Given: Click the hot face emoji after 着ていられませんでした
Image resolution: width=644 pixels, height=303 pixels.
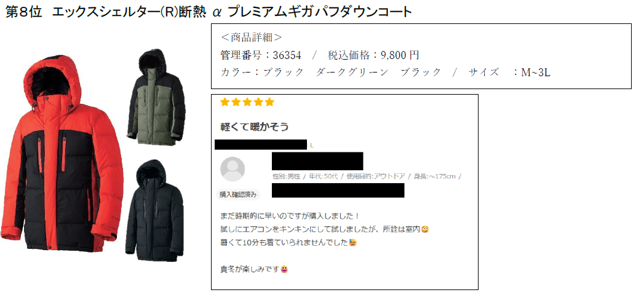Looking at the screenshot, I should pos(353,243).
